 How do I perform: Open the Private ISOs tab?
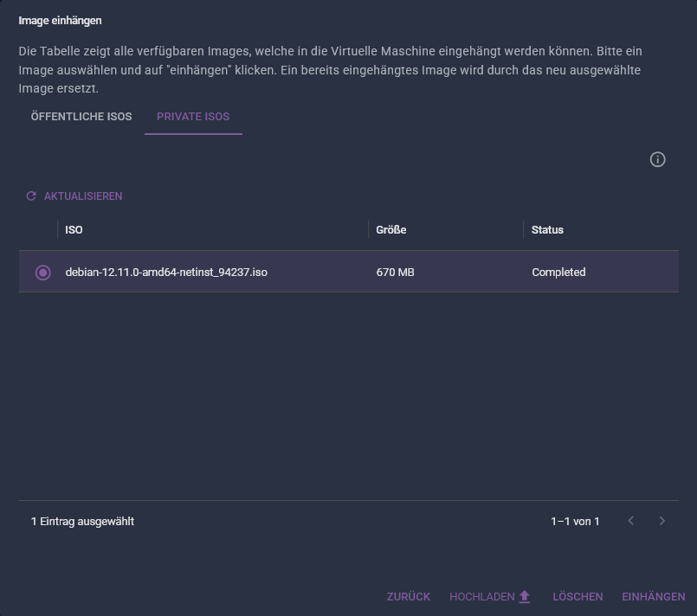(193, 116)
